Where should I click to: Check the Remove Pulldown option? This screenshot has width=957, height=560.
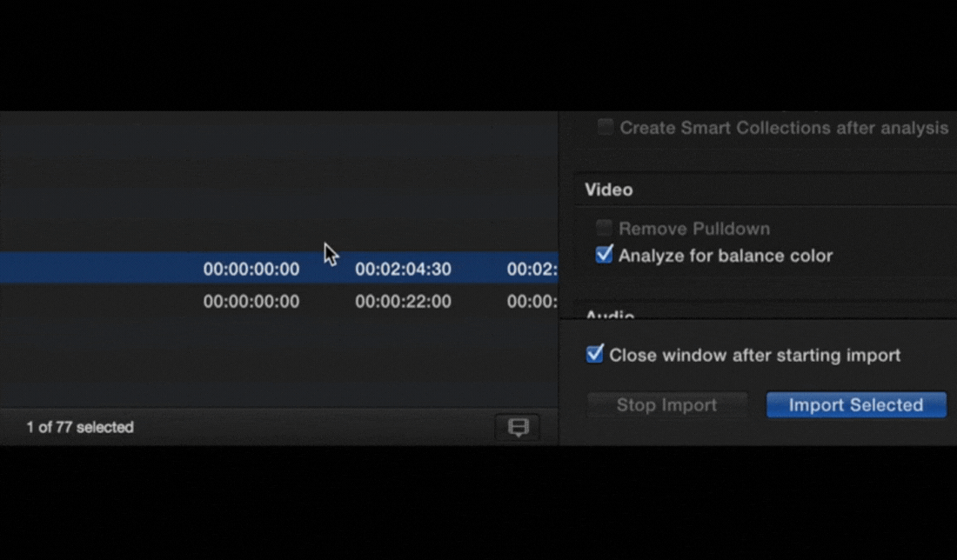coord(605,229)
